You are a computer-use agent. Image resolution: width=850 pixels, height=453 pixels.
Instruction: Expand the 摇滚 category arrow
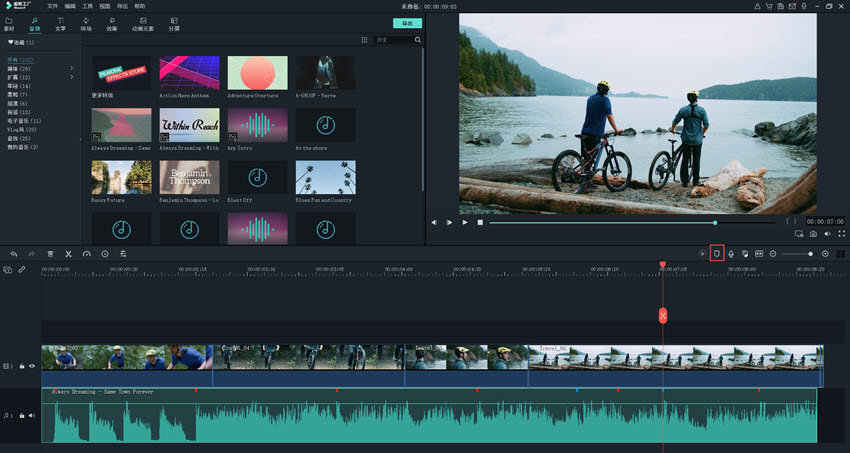pos(71,68)
